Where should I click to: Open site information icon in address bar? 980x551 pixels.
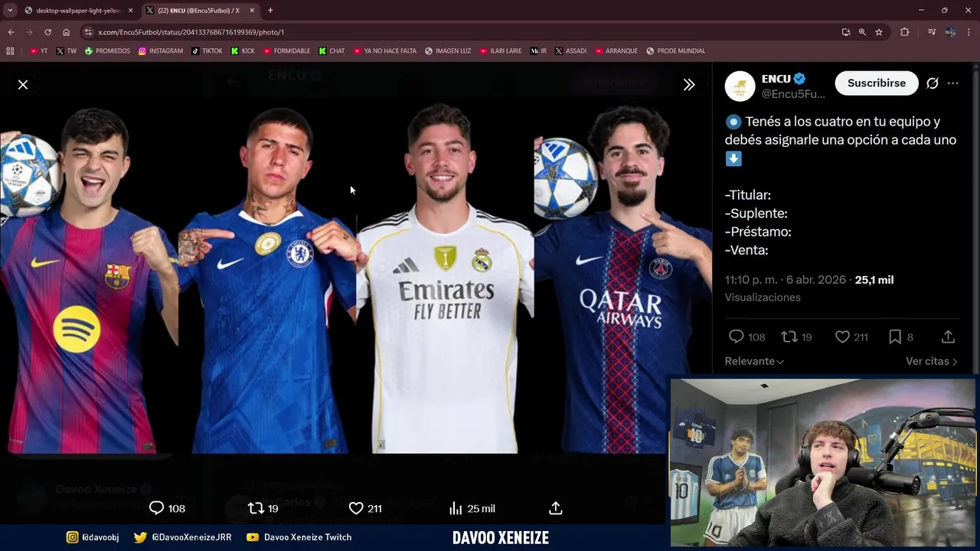pyautogui.click(x=88, y=32)
